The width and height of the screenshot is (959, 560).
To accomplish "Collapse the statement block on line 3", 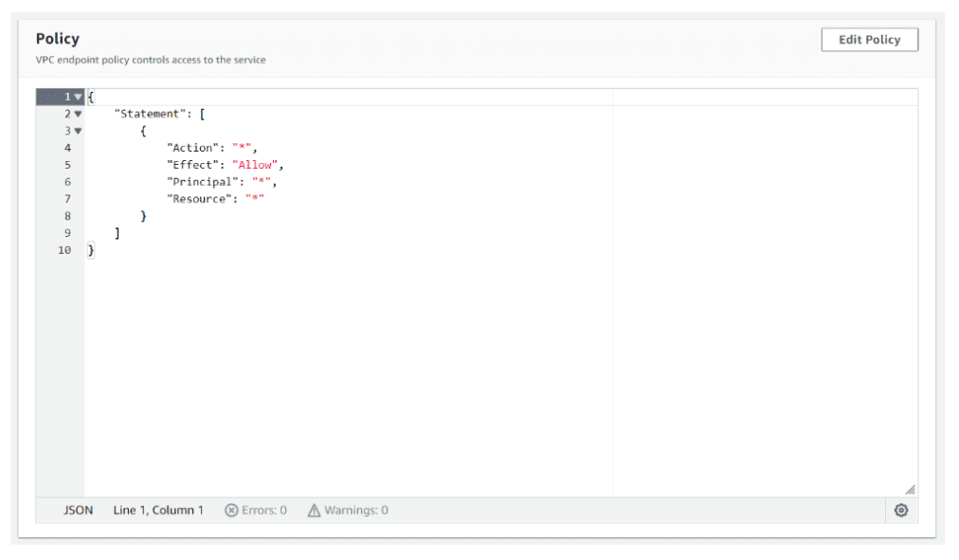I will click(x=78, y=131).
